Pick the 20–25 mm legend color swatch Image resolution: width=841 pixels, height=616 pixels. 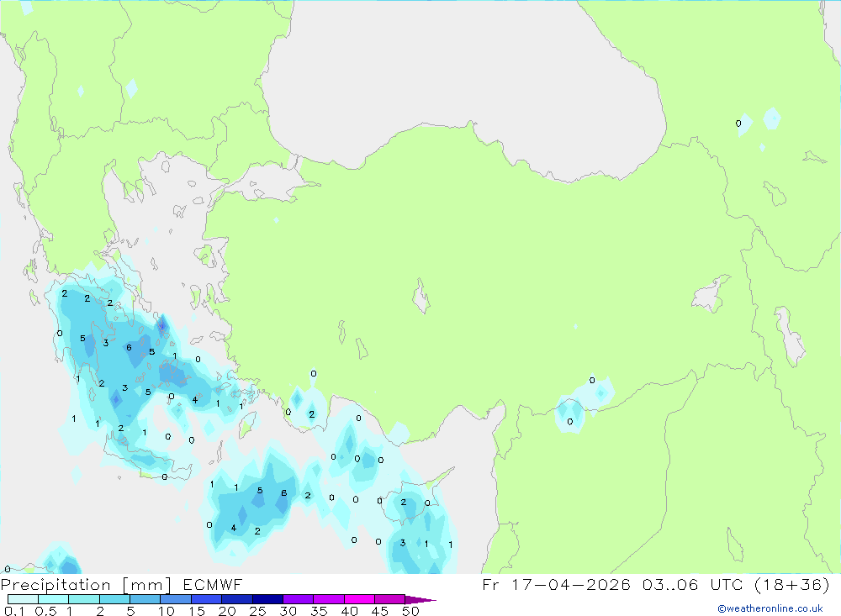click(x=237, y=599)
